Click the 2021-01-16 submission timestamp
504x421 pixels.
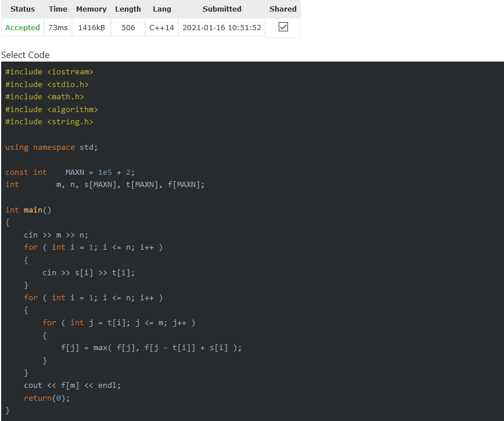(221, 27)
